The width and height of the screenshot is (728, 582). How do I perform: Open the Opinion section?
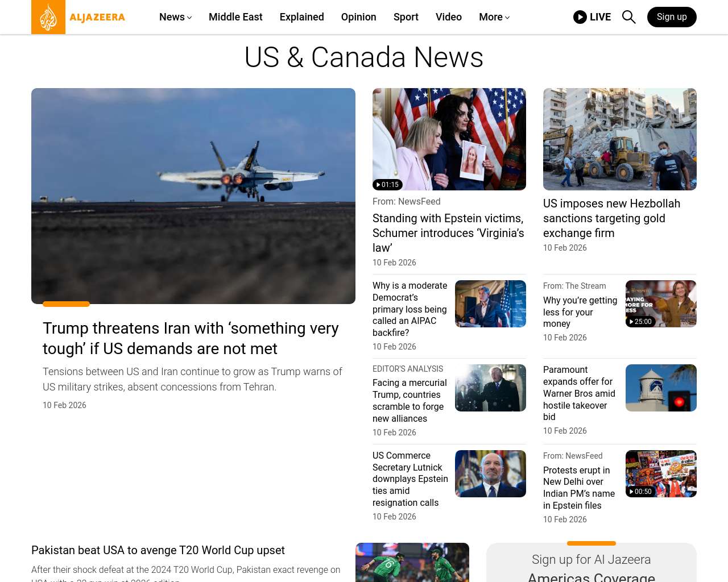click(358, 17)
